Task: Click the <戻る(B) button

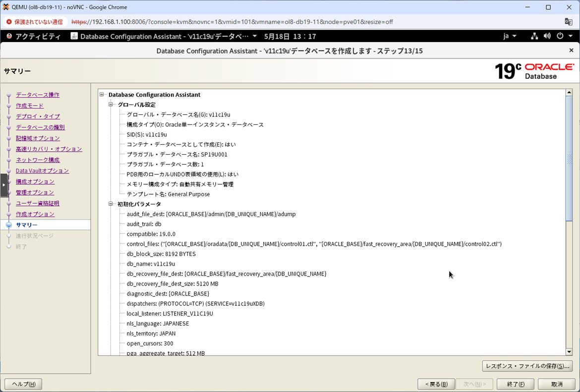Action: click(x=436, y=384)
